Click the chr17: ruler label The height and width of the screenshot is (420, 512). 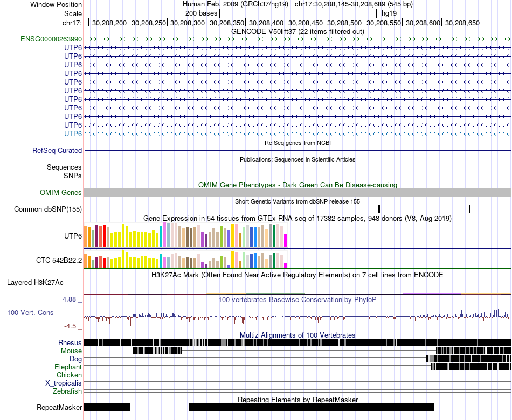tap(72, 23)
